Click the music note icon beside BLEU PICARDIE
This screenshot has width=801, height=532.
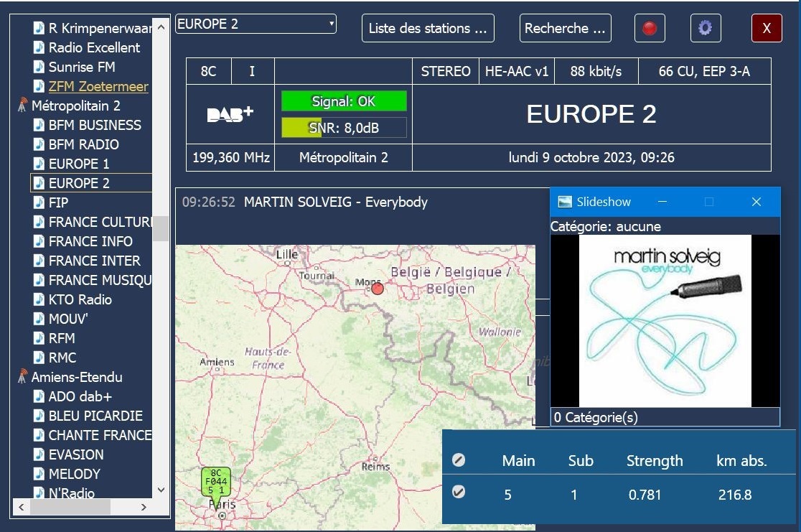[x=39, y=416]
